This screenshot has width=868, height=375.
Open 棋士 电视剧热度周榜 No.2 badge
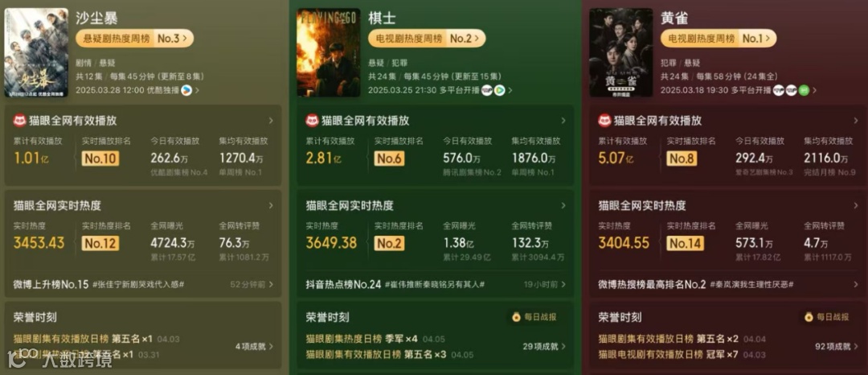pos(427,38)
